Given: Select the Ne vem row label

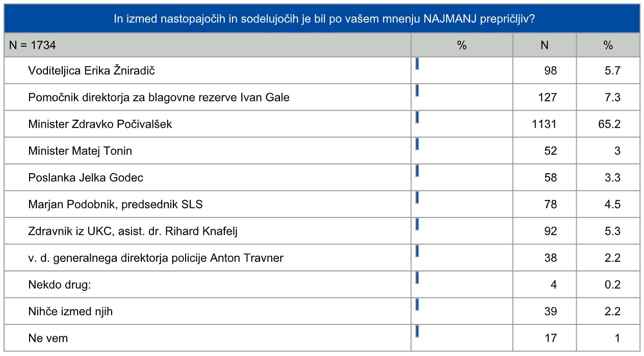Looking at the screenshot, I should pyautogui.click(x=48, y=338).
